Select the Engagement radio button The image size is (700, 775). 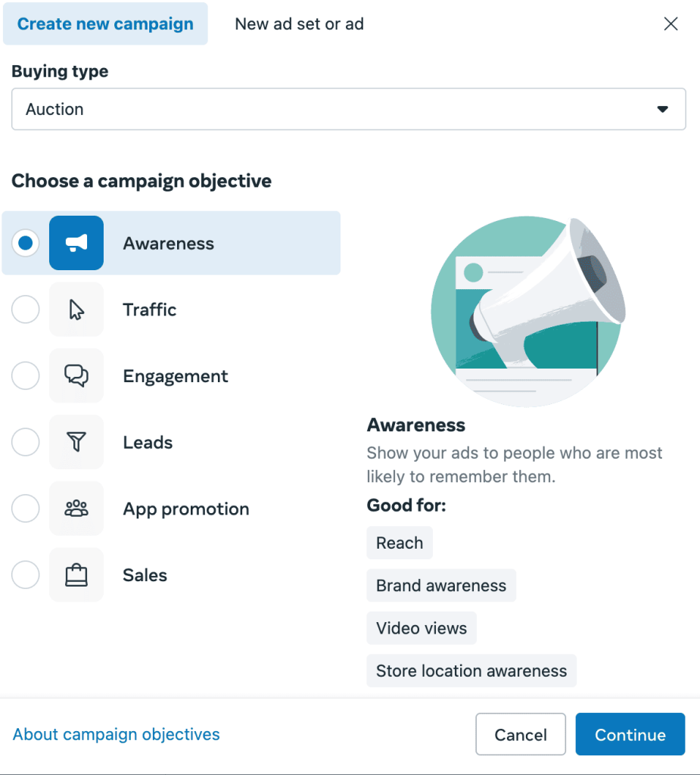coord(26,376)
